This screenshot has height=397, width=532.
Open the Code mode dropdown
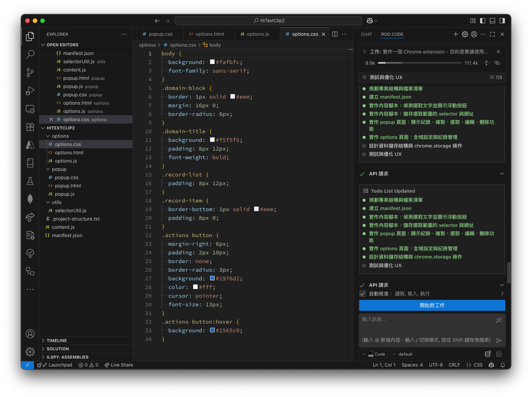coord(373,354)
